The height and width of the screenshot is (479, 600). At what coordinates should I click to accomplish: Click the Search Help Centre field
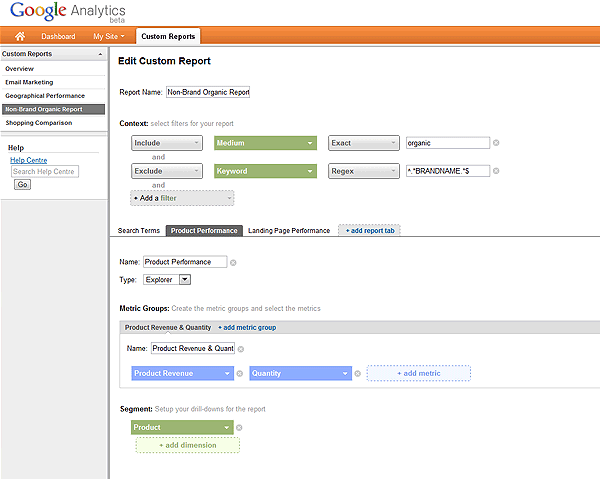coord(45,172)
